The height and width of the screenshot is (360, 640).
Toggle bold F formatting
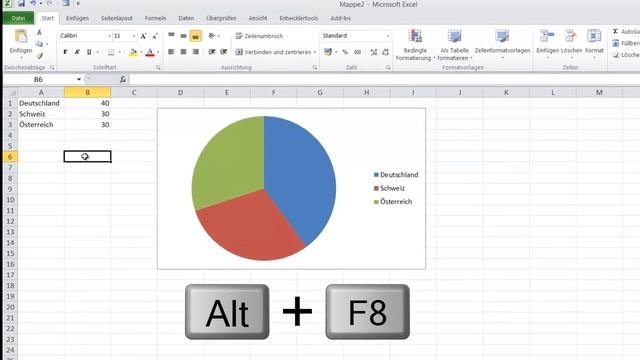point(65,52)
